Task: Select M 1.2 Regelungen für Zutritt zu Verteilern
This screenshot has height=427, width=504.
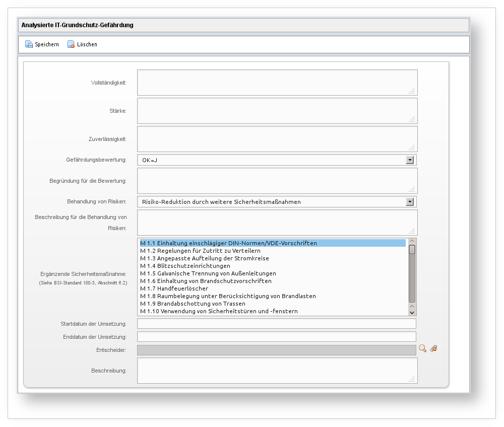Action: pos(200,251)
